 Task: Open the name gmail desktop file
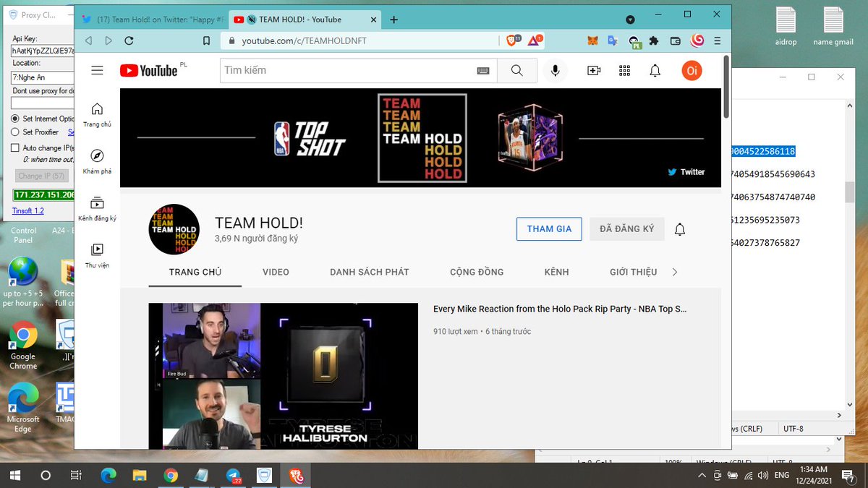click(833, 27)
